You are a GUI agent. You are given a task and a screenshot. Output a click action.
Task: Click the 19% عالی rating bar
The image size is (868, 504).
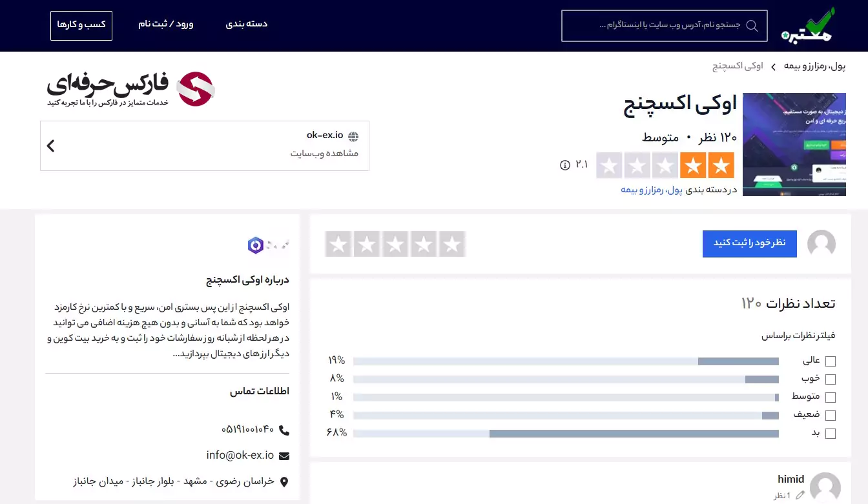[x=566, y=361]
